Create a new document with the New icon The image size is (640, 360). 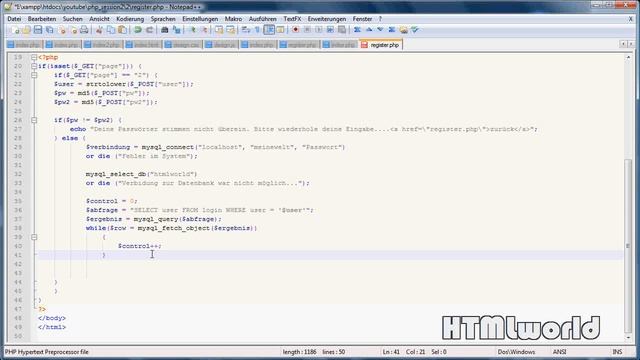(15, 30)
